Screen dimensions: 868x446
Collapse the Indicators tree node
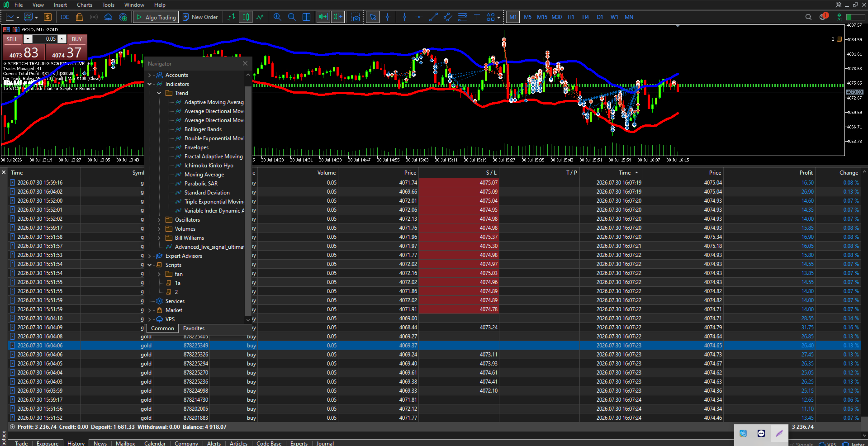coord(150,84)
